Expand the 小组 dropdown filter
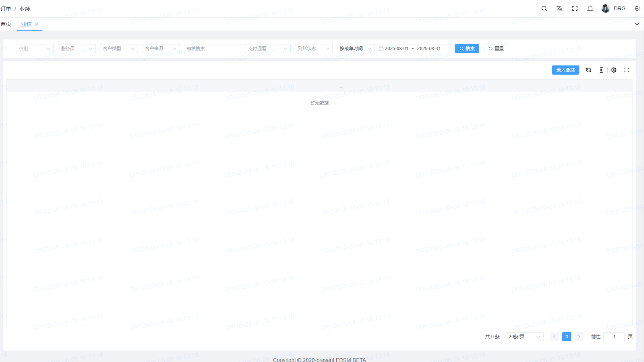Screen dimensions: 644x362 tap(34, 49)
